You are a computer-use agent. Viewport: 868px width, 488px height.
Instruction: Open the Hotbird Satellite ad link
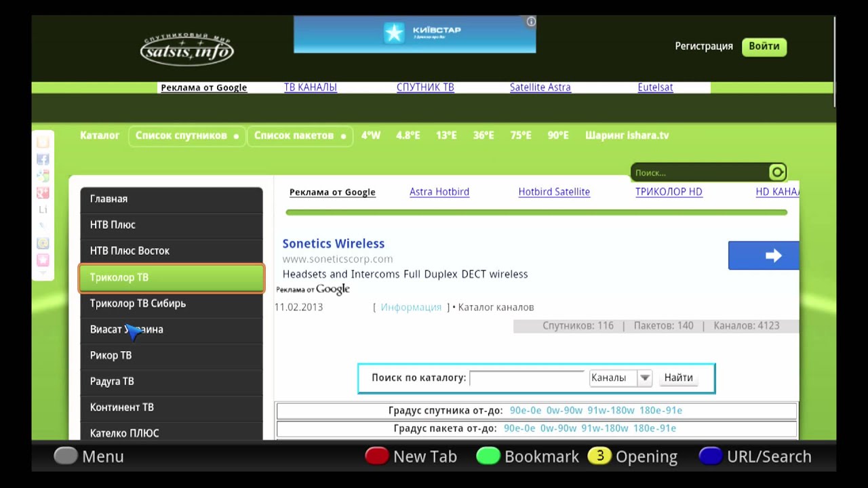tap(554, 192)
